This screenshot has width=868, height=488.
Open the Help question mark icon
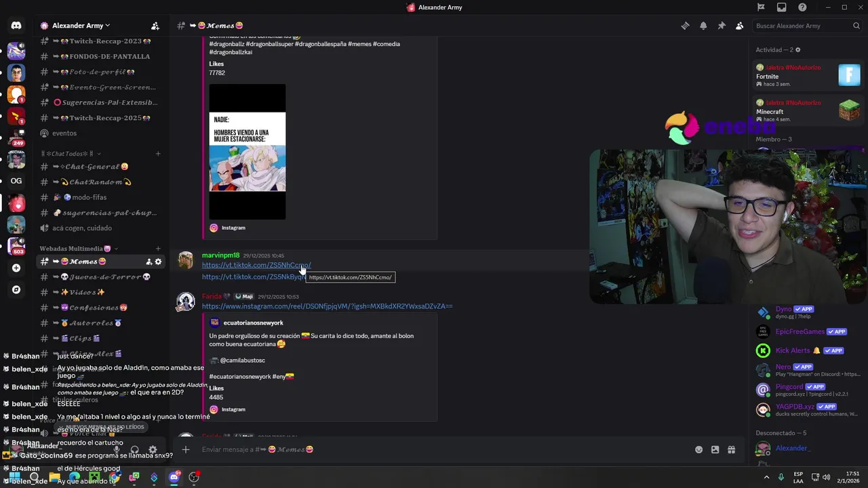tap(803, 7)
